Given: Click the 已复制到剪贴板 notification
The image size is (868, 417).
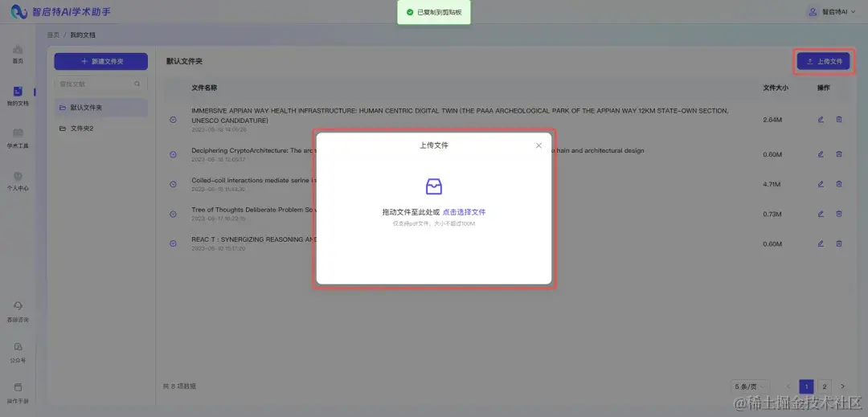Looking at the screenshot, I should [434, 12].
